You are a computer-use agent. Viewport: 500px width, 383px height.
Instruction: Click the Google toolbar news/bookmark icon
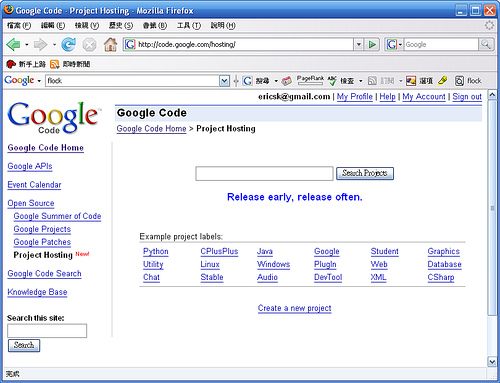point(286,81)
